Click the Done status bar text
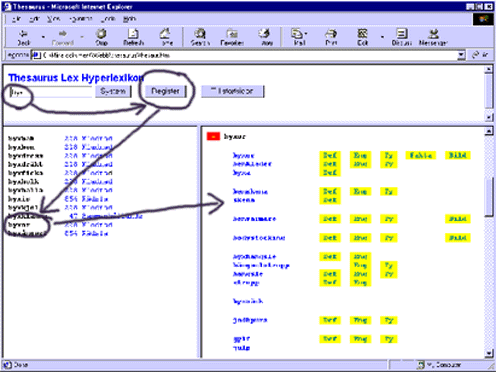The height and width of the screenshot is (372, 496). [x=21, y=365]
